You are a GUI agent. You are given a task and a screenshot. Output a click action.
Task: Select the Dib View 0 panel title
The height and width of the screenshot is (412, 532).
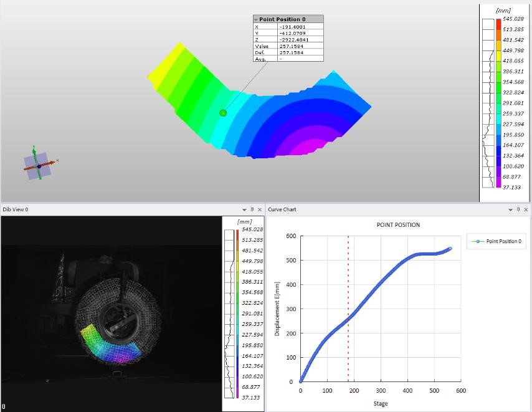point(16,210)
